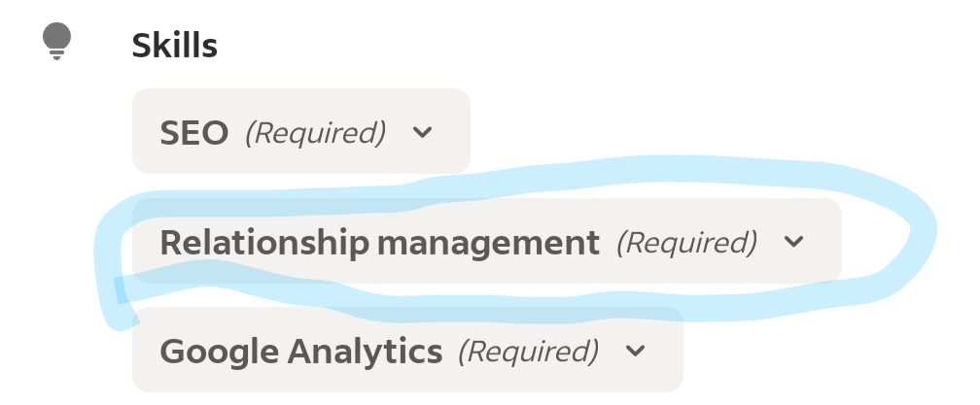Select the Google Analytics skill chip

click(x=406, y=350)
